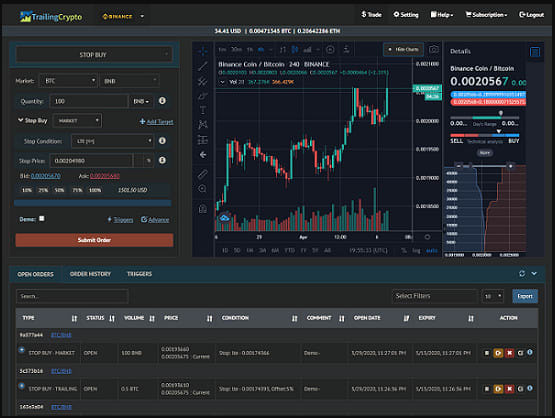Take a chart snapshot with camera icon
555x418 pixels.
click(x=434, y=49)
